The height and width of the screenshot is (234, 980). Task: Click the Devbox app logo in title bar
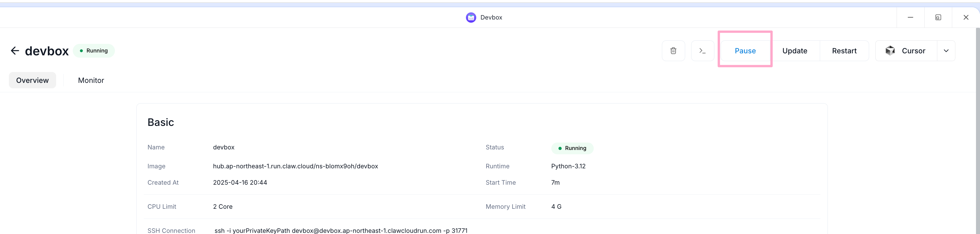pyautogui.click(x=471, y=17)
